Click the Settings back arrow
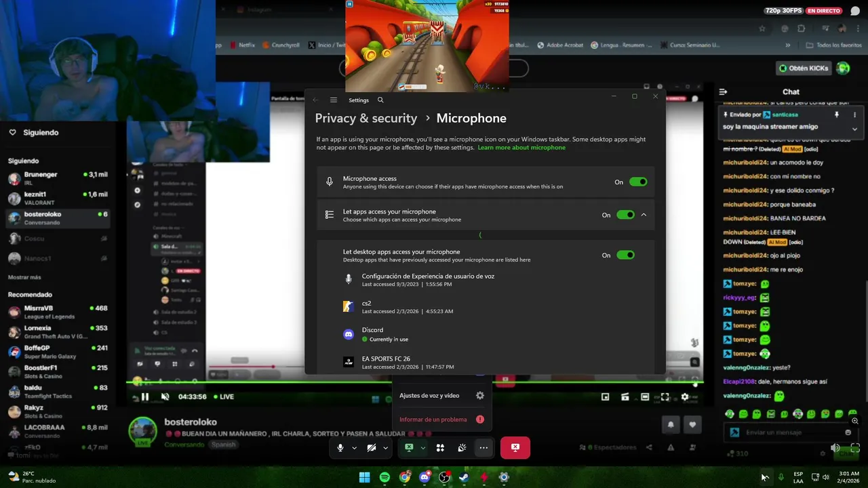The image size is (868, 488). [x=315, y=100]
